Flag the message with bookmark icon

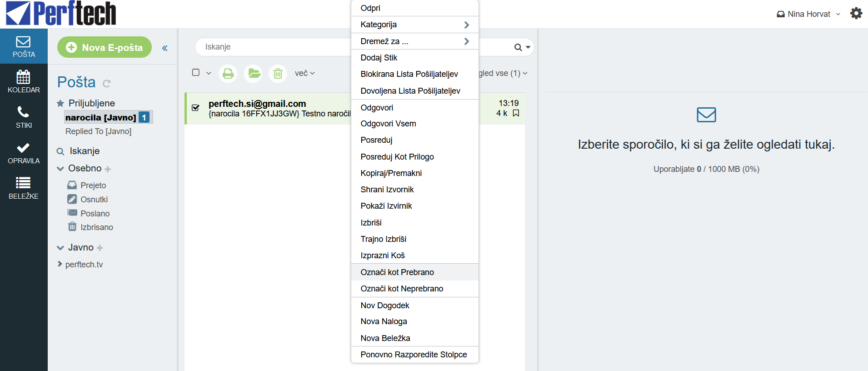[x=516, y=113]
